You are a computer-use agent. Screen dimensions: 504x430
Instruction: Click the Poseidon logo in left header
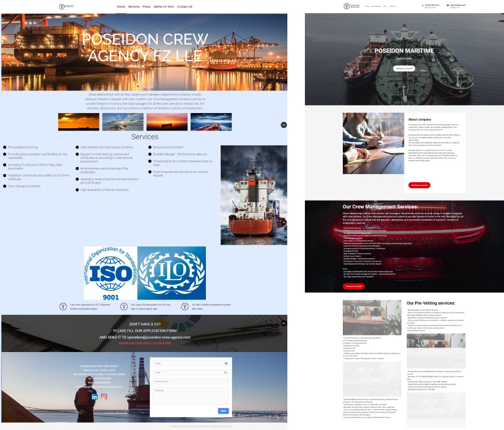click(67, 7)
